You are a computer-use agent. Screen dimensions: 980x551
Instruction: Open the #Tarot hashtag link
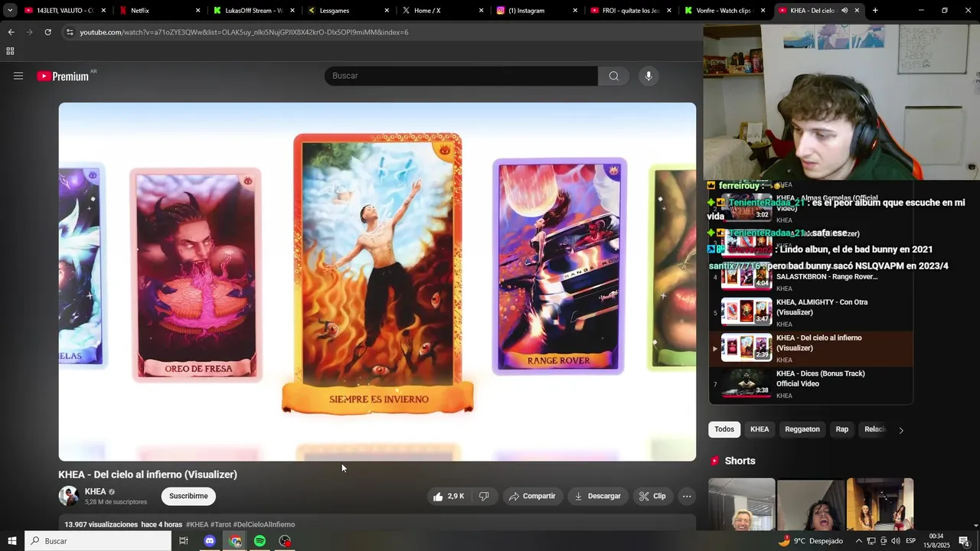tap(220, 524)
